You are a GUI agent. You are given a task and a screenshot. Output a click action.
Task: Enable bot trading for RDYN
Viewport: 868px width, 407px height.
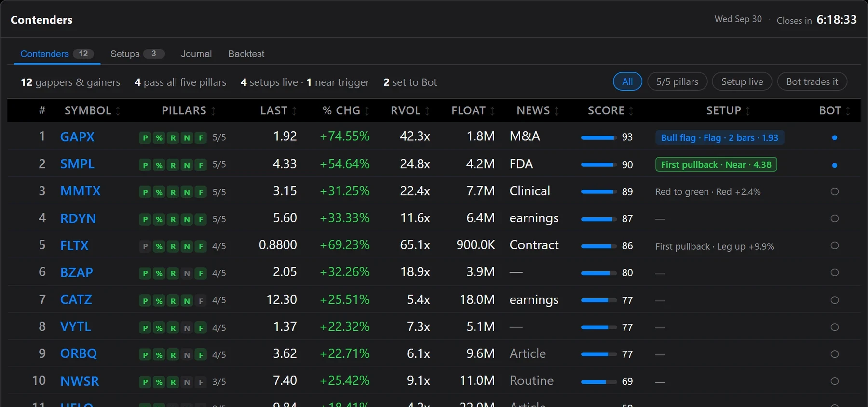tap(835, 218)
